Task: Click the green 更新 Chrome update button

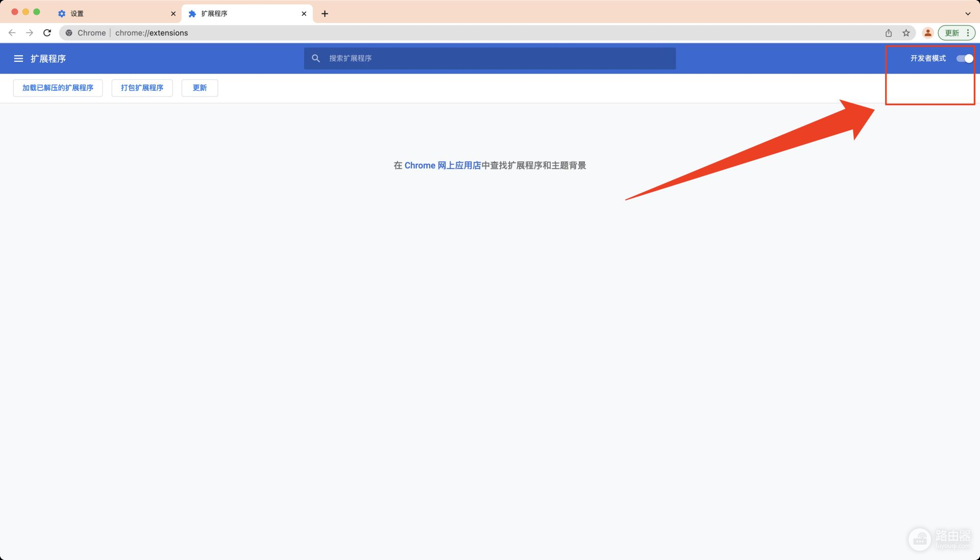Action: [952, 33]
